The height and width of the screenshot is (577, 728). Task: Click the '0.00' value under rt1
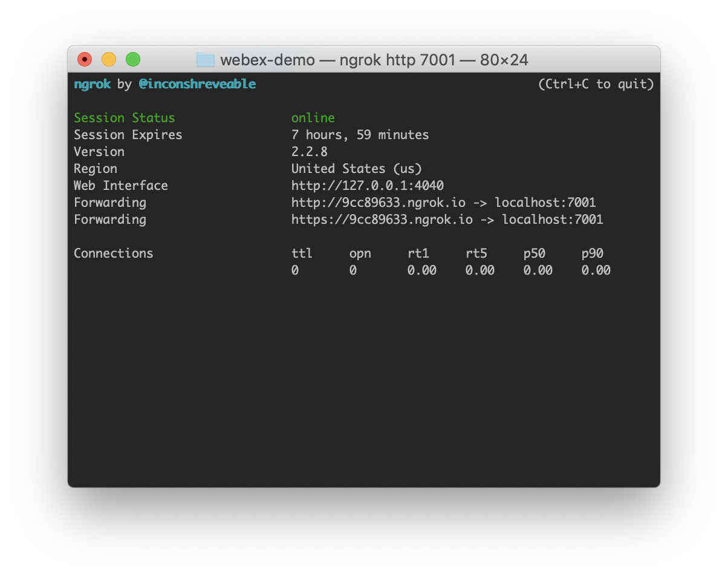coord(422,270)
